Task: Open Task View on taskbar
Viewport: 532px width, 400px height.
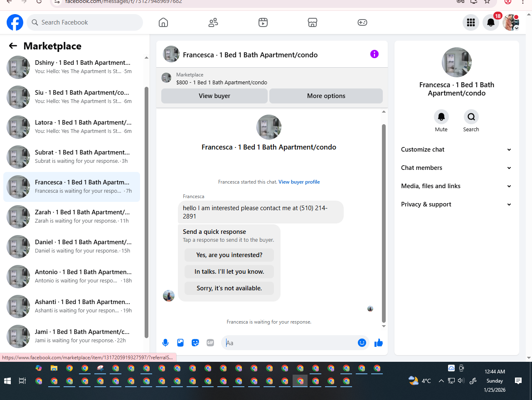Action: (22, 381)
